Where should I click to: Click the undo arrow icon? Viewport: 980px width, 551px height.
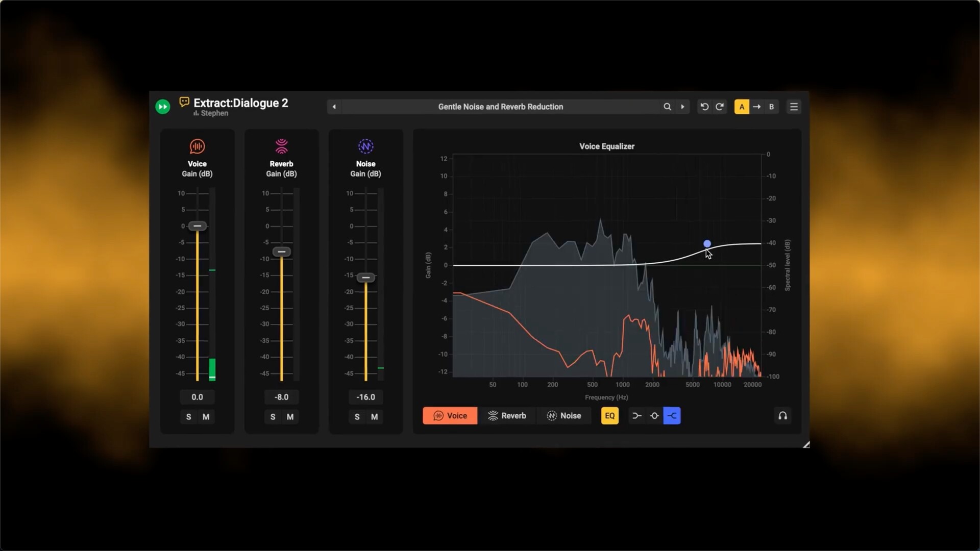704,107
